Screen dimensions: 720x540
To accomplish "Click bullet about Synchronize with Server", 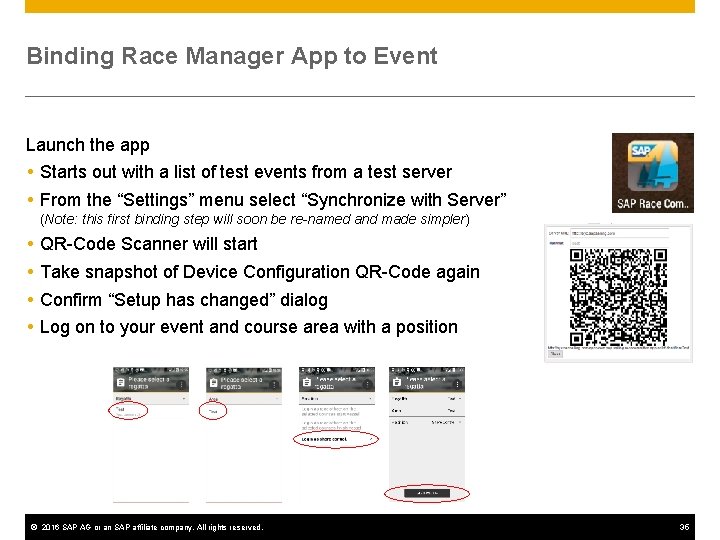I will click(273, 200).
